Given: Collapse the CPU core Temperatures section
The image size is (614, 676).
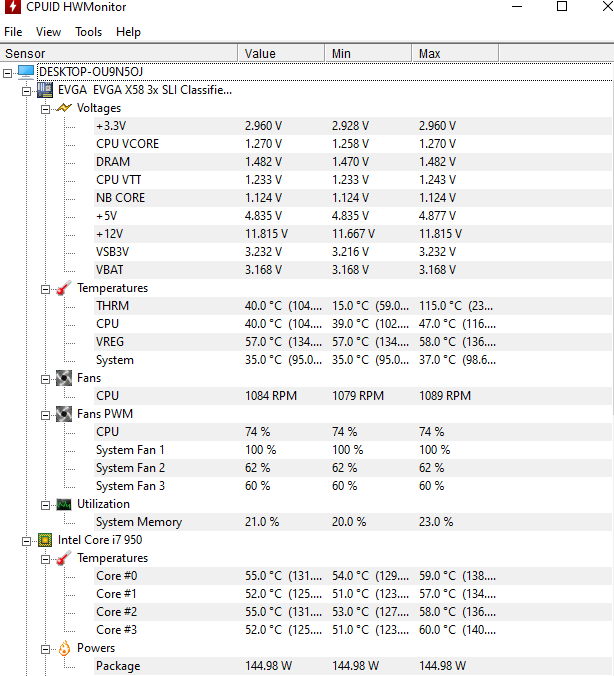Looking at the screenshot, I should [x=45, y=560].
